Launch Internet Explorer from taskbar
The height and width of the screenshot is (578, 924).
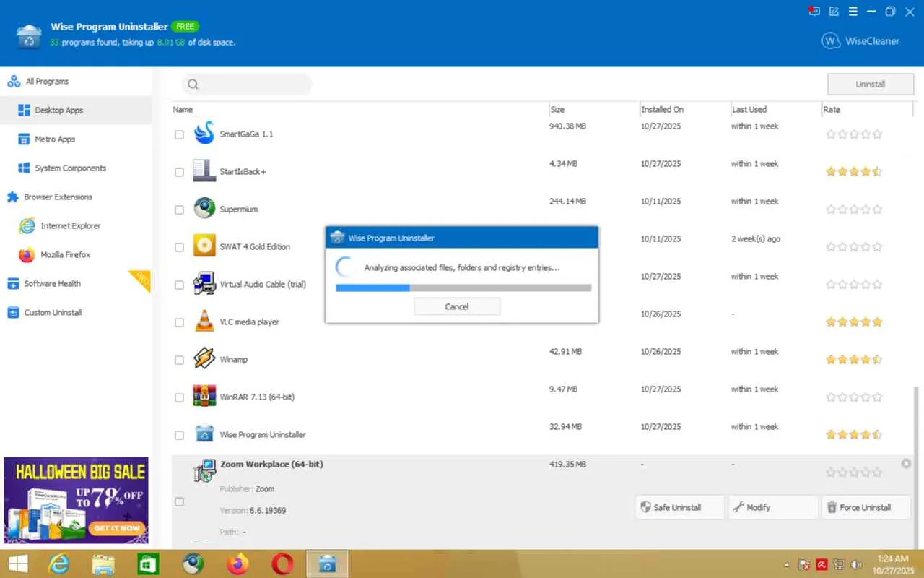point(58,564)
